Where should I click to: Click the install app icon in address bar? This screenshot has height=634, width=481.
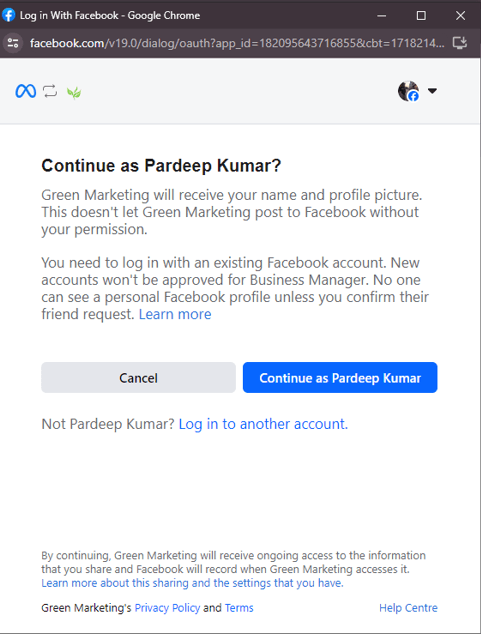(x=460, y=43)
